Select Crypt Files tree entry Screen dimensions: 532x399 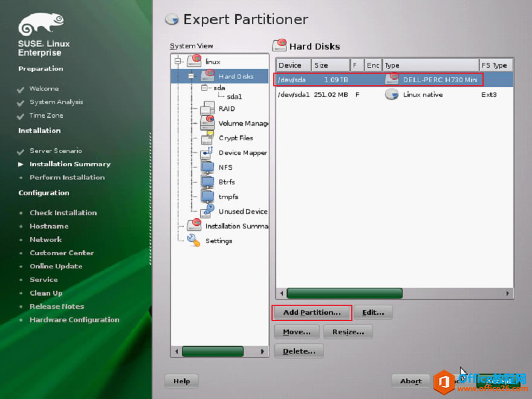pos(236,138)
